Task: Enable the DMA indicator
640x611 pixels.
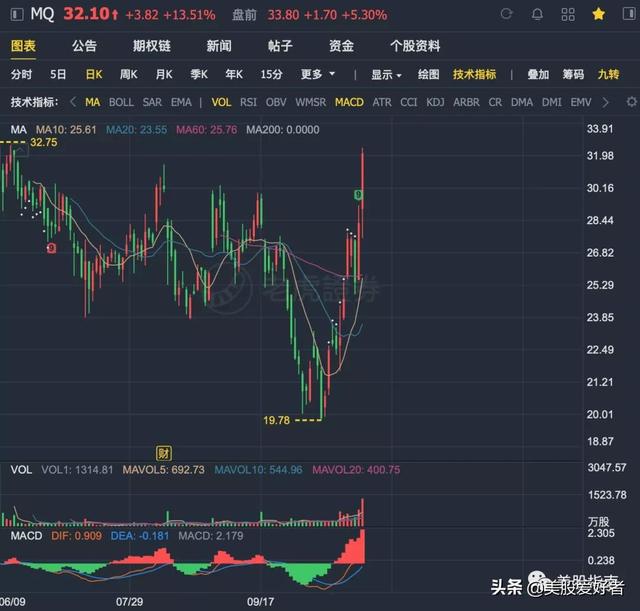Action: [x=522, y=102]
